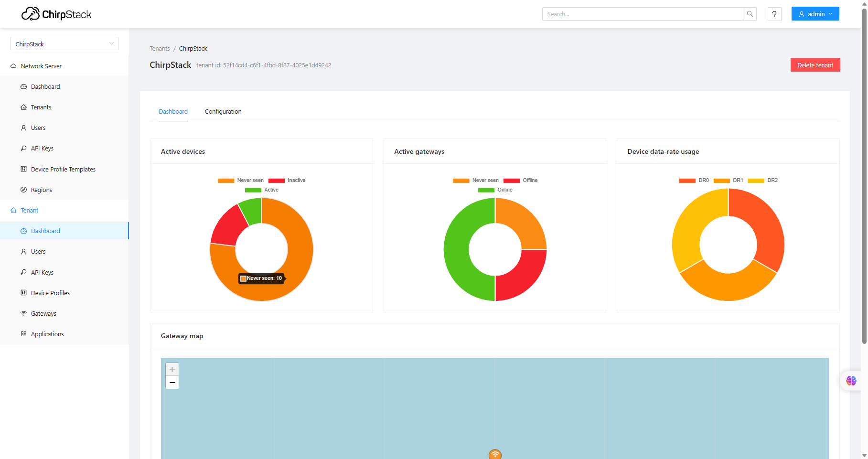
Task: Click the Network Server Dashboard gauge icon
Action: coord(23,86)
